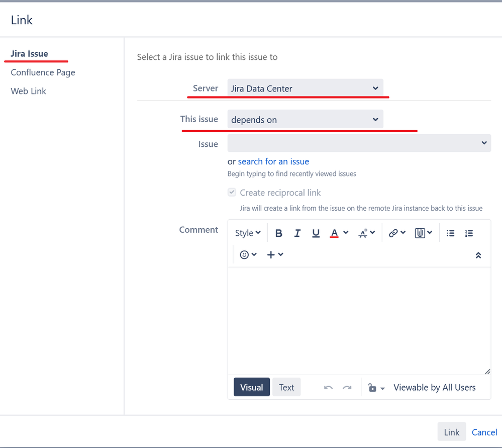
Task: Insert a numbered list
Action: point(469,233)
